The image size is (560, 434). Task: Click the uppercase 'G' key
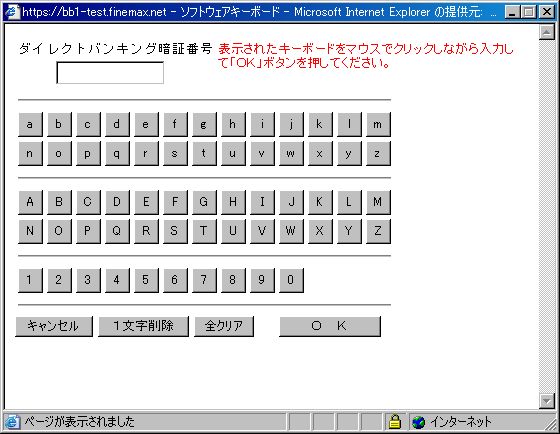tap(204, 202)
